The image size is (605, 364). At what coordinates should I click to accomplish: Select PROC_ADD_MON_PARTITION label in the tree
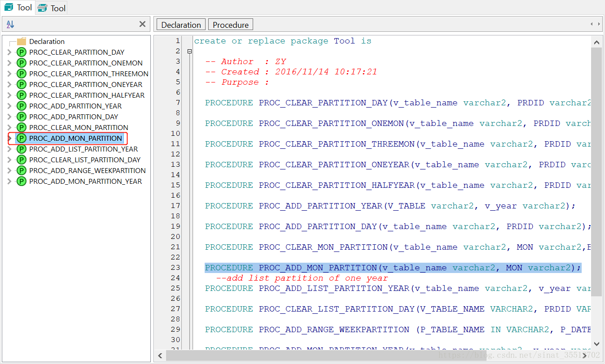click(75, 138)
